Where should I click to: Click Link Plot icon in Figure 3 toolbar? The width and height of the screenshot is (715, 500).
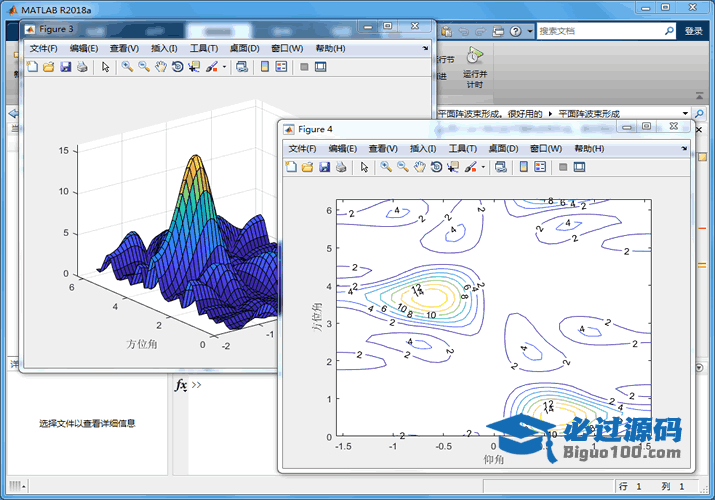click(242, 67)
